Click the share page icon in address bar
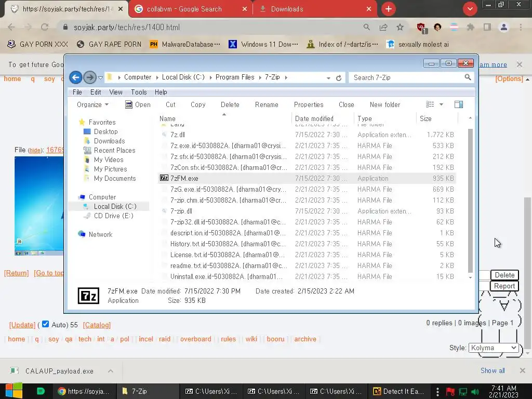Image resolution: width=532 pixels, height=399 pixels. (x=383, y=27)
